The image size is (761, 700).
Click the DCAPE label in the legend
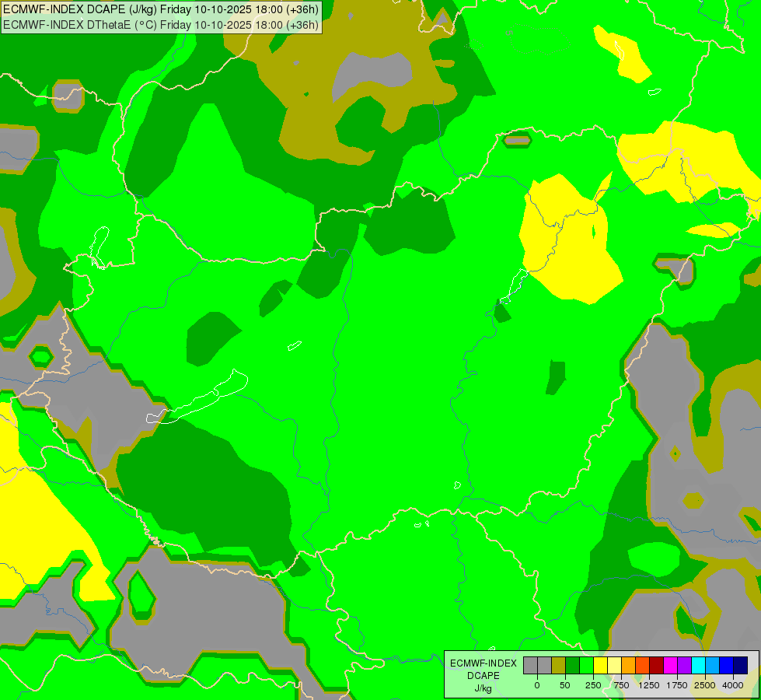pyautogui.click(x=483, y=676)
